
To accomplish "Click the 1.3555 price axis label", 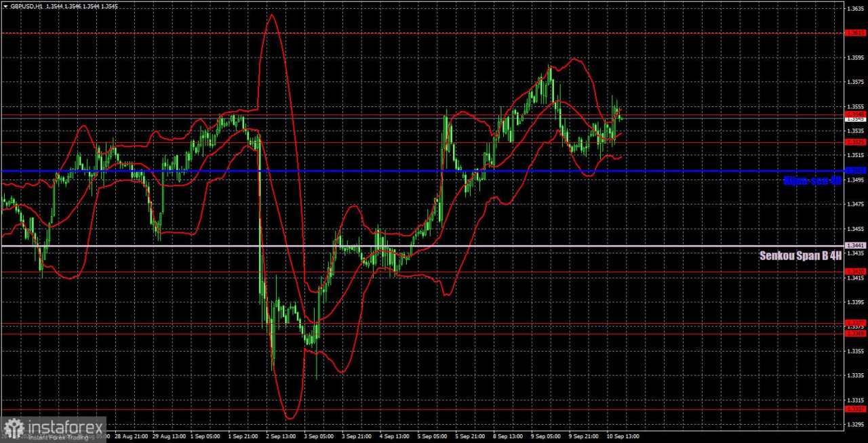I will click(855, 106).
